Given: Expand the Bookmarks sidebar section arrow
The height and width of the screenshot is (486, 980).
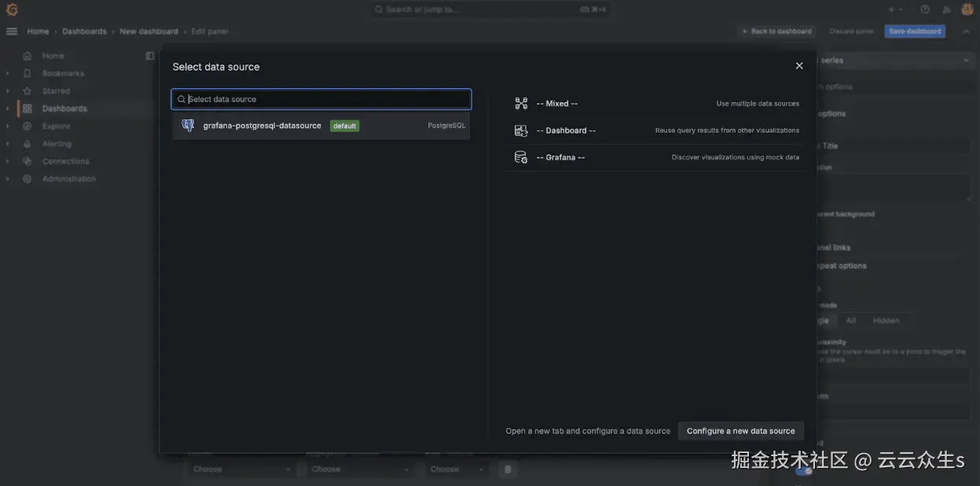Looking at the screenshot, I should (x=8, y=73).
